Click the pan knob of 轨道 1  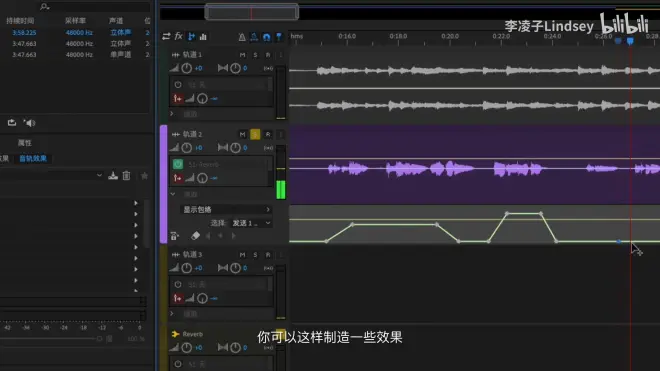(x=235, y=68)
